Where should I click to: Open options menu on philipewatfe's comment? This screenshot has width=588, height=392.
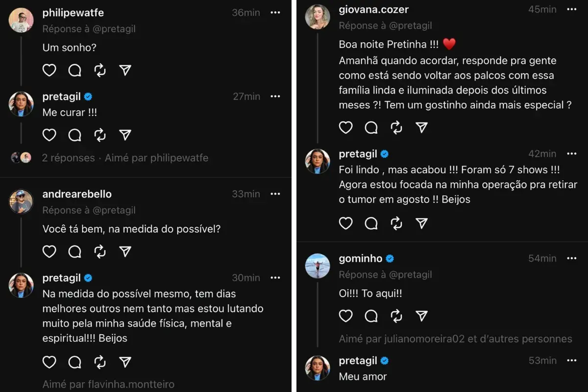(275, 13)
